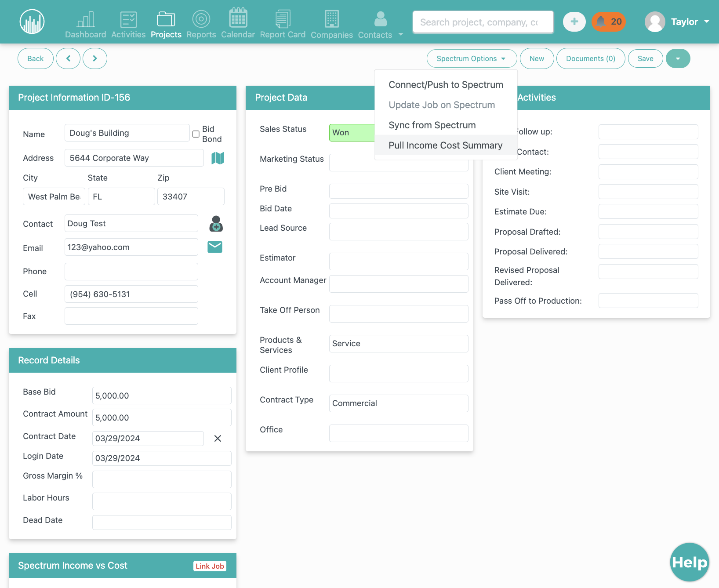Open the Report Card icon
This screenshot has height=588, width=719.
[283, 19]
